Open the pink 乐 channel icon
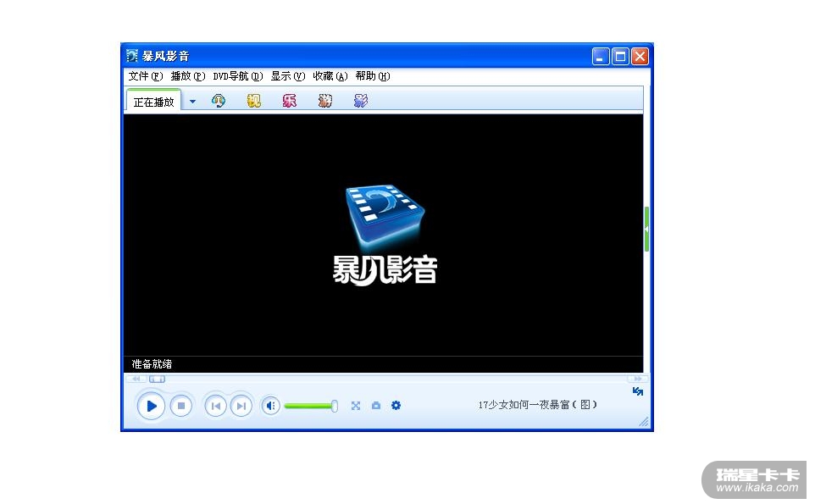Image resolution: width=815 pixels, height=504 pixels. click(x=290, y=101)
